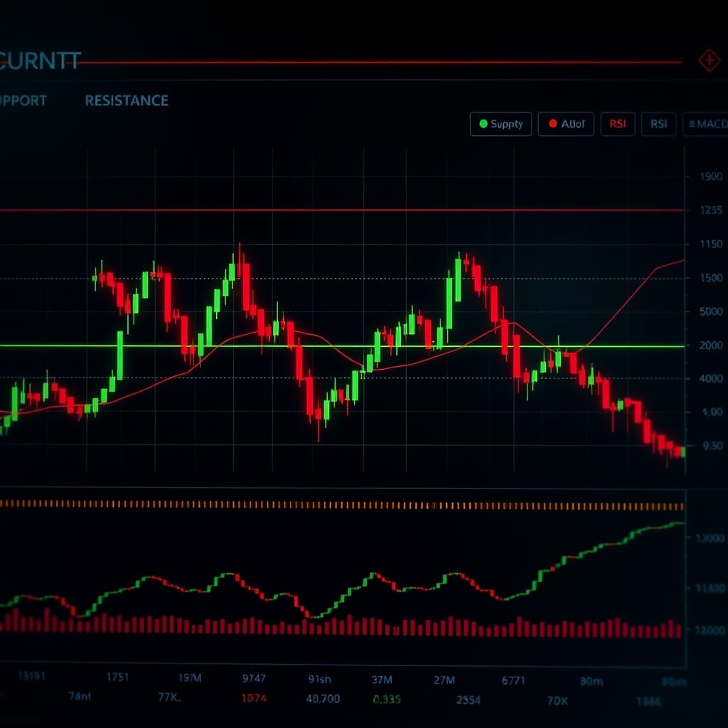728x728 pixels.
Task: Click the CURNTT title text
Action: coord(40,61)
